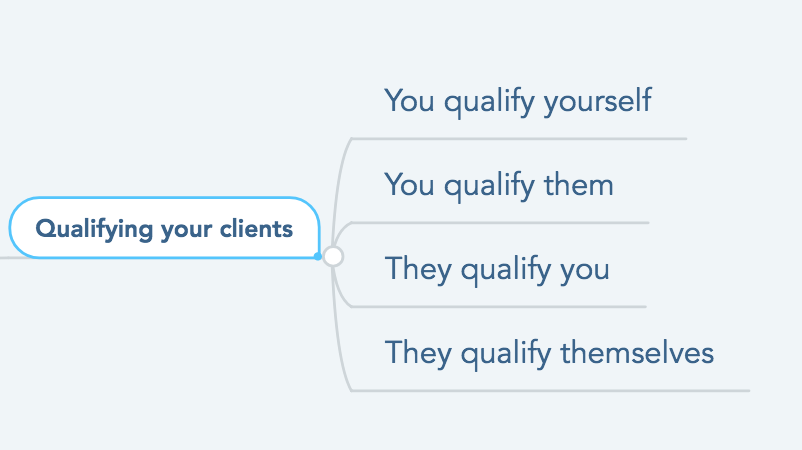Screen dimensions: 802x450
Task: Click the word 'them' in 'You qualify them'
Action: [x=578, y=185]
